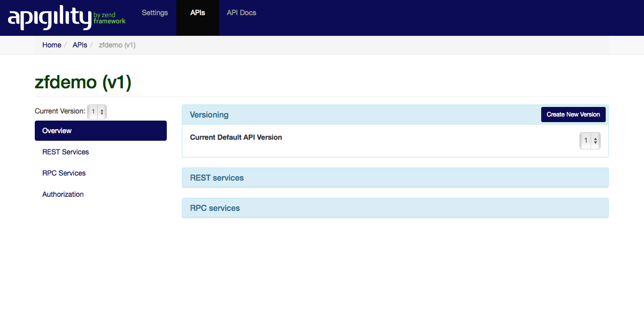The image size is (644, 335).
Task: Click the zfdemo (v1) breadcrumb entry
Action: 117,45
